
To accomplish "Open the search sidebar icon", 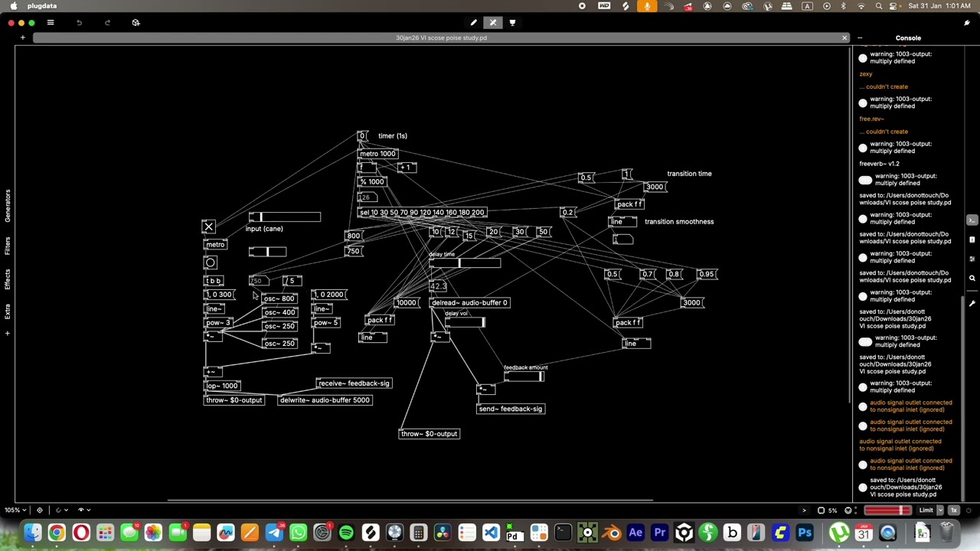I will click(972, 279).
